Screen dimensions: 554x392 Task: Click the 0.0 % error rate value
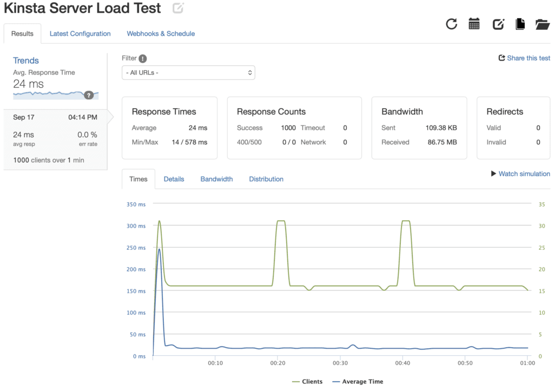point(87,135)
